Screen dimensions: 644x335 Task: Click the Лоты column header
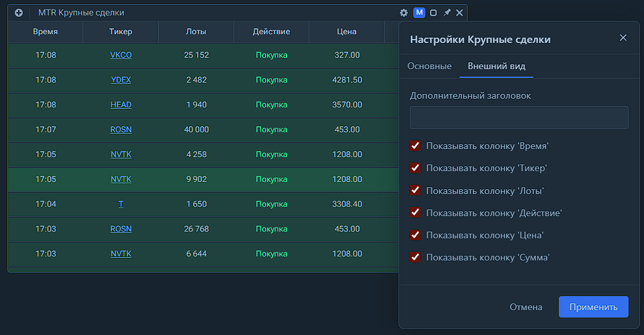tap(196, 32)
